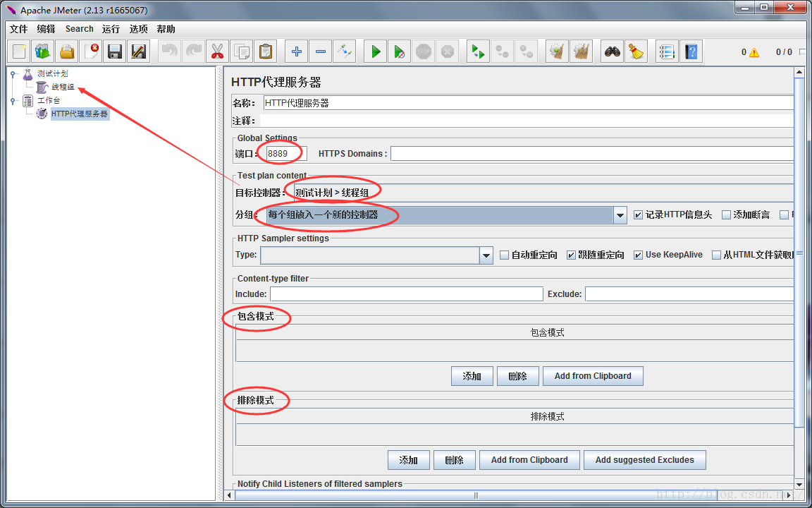812x508 pixels.
Task: Click Remote Start All icon
Action: click(x=478, y=52)
